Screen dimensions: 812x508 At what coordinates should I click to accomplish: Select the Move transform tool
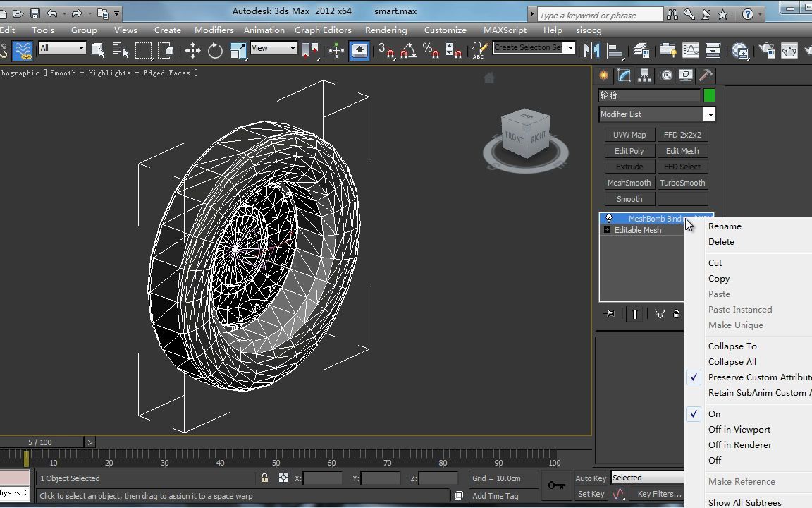192,50
